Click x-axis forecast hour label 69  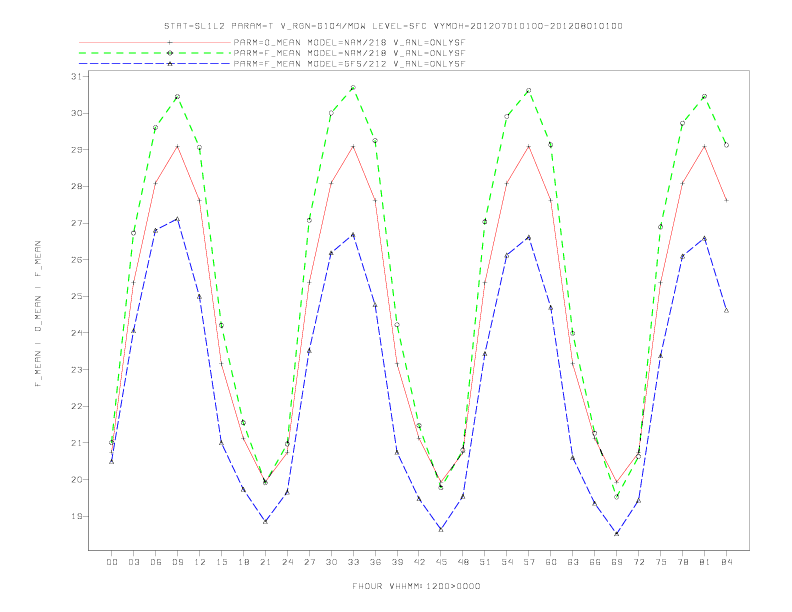point(617,562)
